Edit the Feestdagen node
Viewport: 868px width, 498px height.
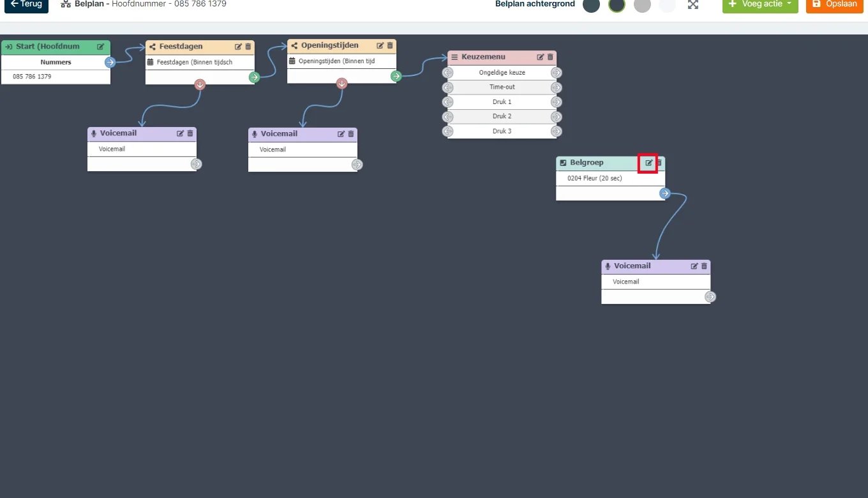point(238,47)
